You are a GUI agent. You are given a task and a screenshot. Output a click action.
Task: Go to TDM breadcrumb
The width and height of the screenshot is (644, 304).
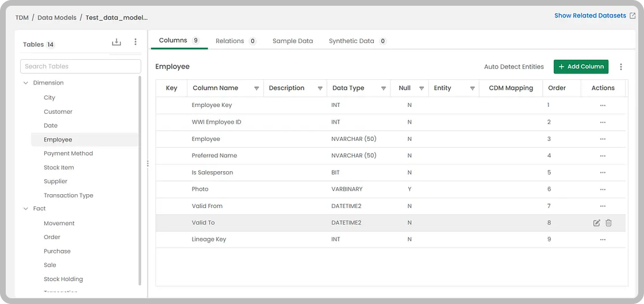click(x=22, y=18)
